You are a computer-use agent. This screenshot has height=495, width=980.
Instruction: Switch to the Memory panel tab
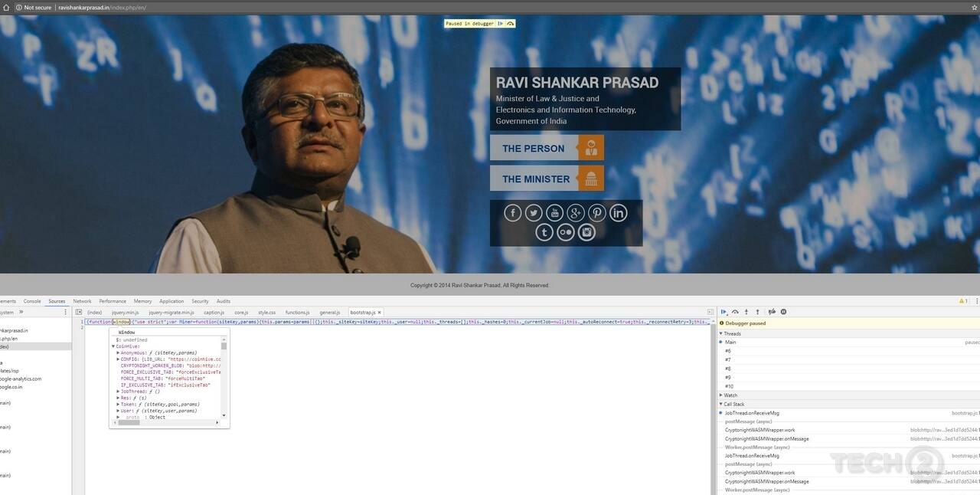pyautogui.click(x=142, y=301)
